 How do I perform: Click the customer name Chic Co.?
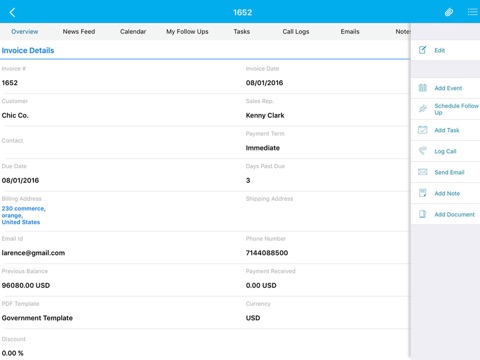tap(15, 115)
